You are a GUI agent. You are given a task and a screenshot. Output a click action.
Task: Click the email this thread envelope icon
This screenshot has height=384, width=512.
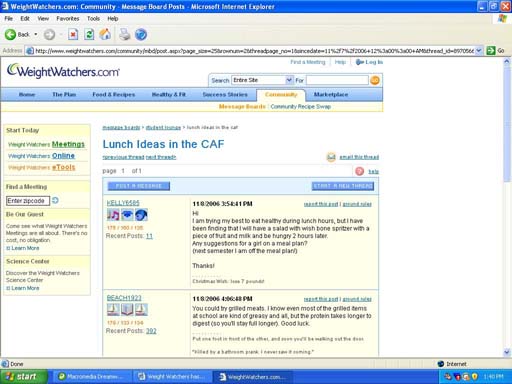click(x=331, y=157)
